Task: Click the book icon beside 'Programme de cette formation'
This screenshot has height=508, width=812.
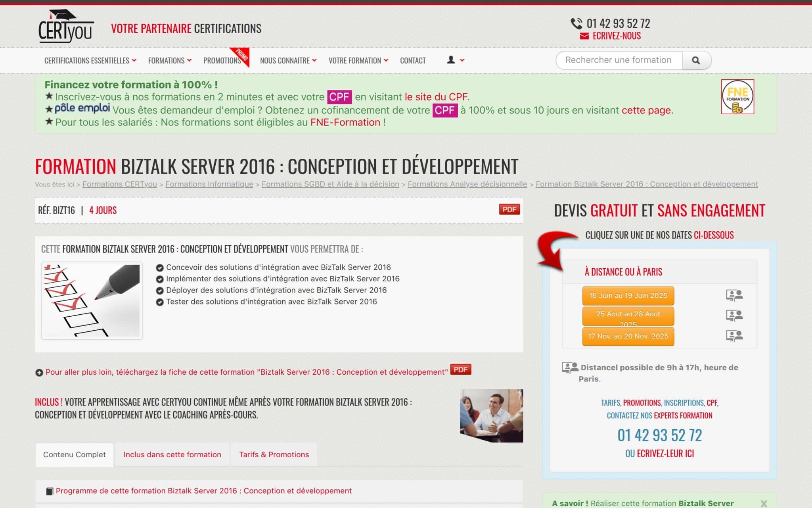Action: tap(50, 491)
